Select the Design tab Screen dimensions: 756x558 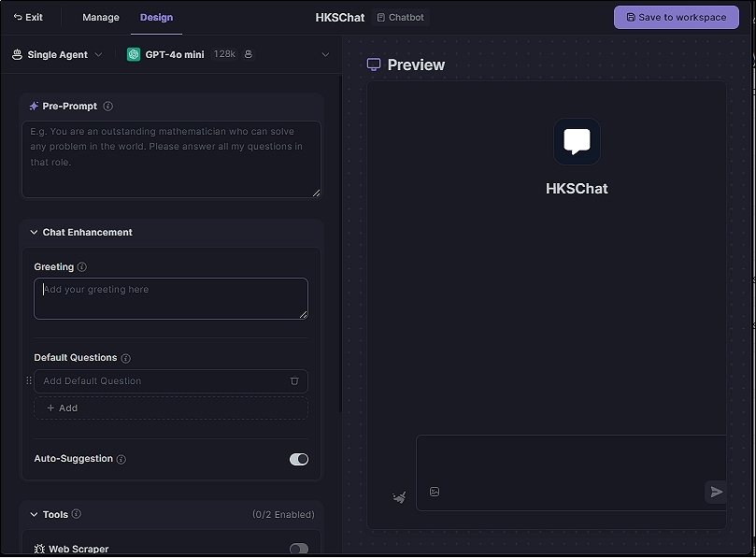click(156, 17)
